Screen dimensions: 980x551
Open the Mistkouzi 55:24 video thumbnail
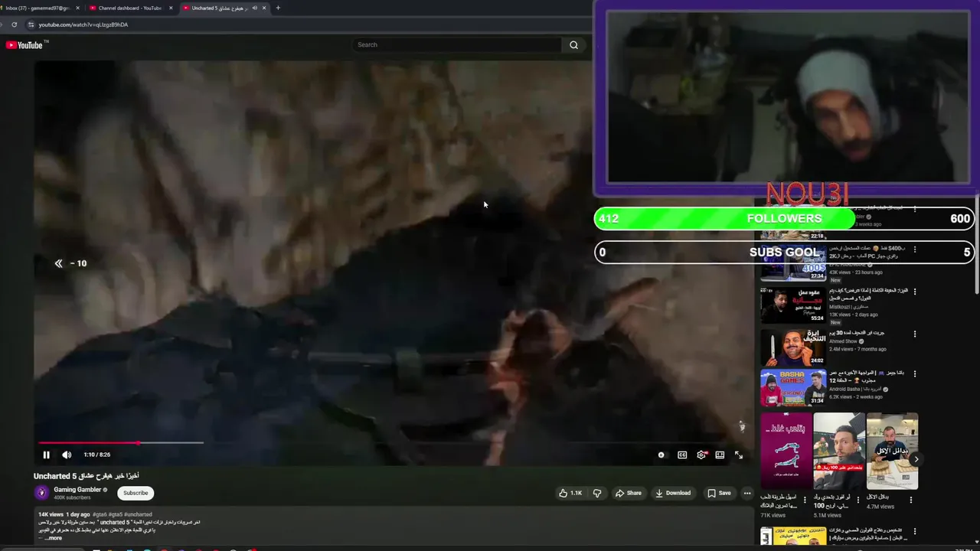coord(793,305)
